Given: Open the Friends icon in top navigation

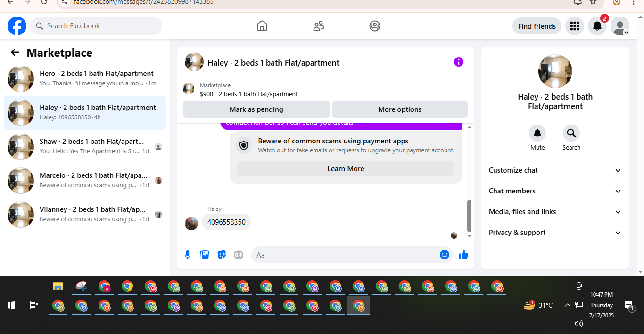Looking at the screenshot, I should point(319,26).
